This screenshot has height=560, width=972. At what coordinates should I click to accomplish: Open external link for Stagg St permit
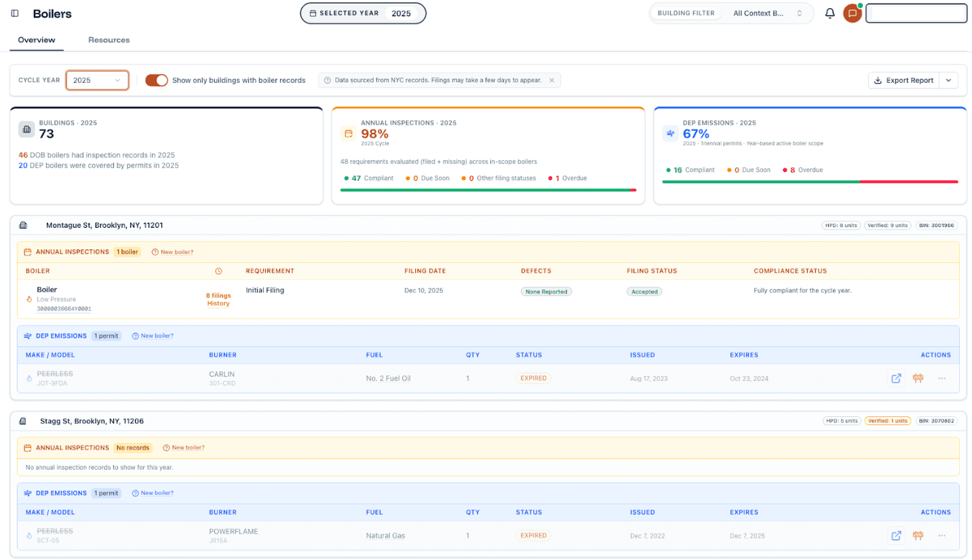(896, 536)
